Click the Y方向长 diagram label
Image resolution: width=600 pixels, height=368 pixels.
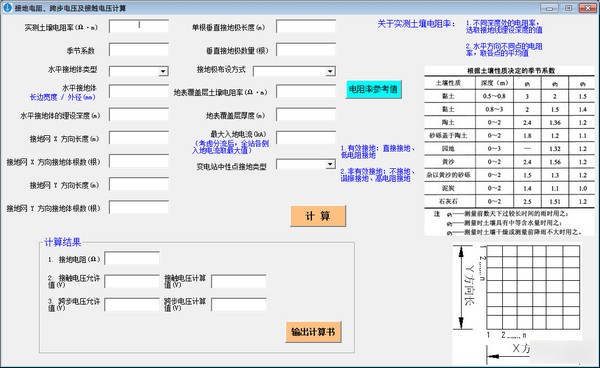tap(470, 285)
